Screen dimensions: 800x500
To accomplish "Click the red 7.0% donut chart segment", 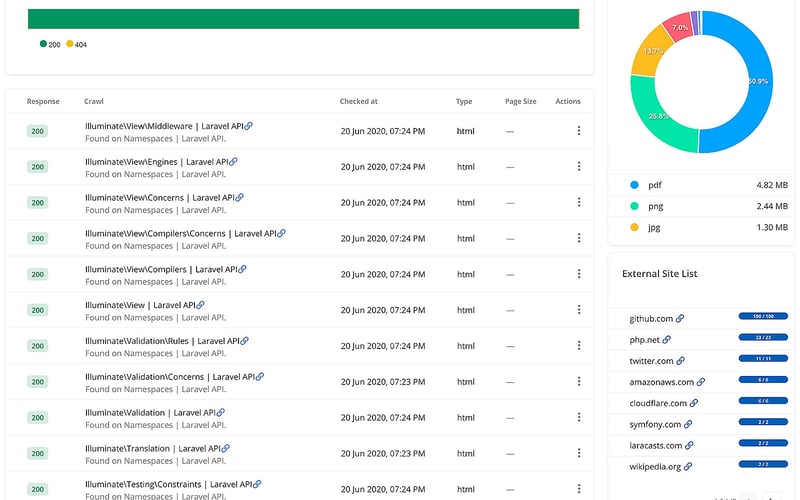I will click(680, 28).
